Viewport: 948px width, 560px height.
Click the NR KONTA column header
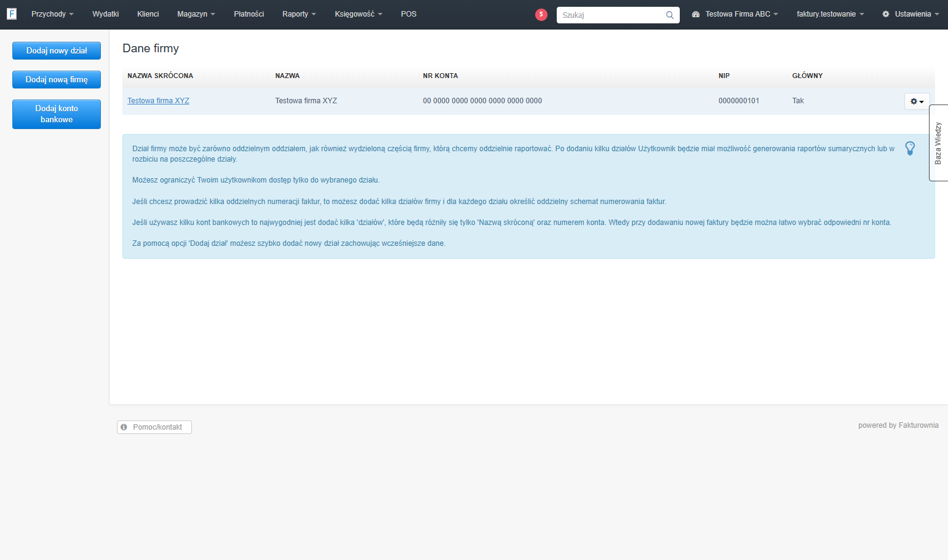tap(440, 76)
